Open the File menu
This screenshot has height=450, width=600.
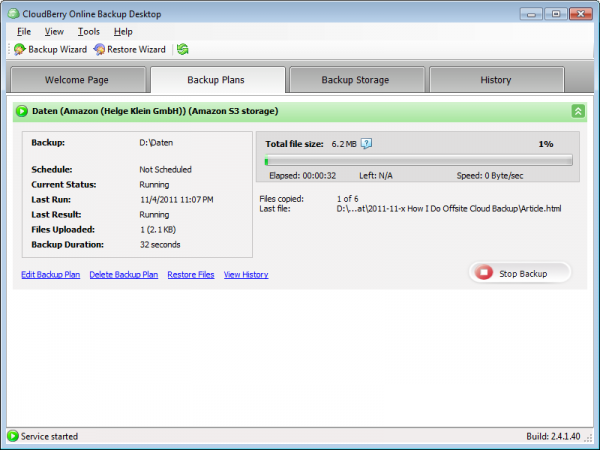click(x=24, y=32)
